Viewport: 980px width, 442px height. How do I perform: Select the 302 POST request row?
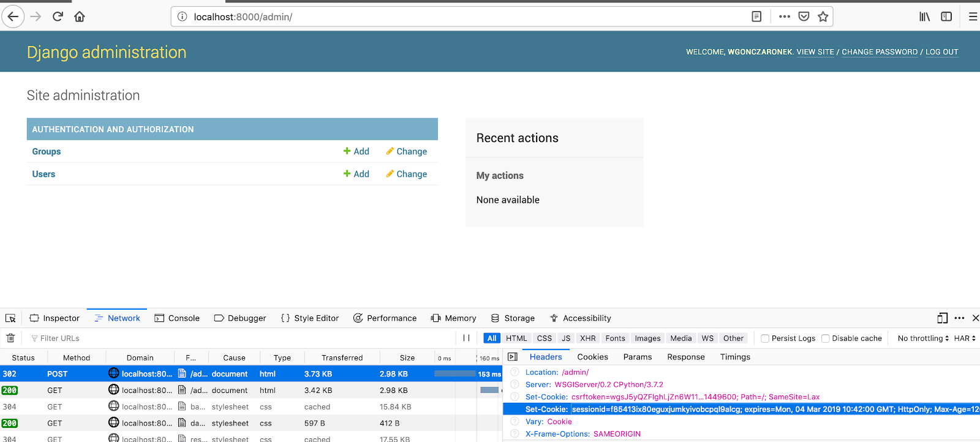point(251,373)
